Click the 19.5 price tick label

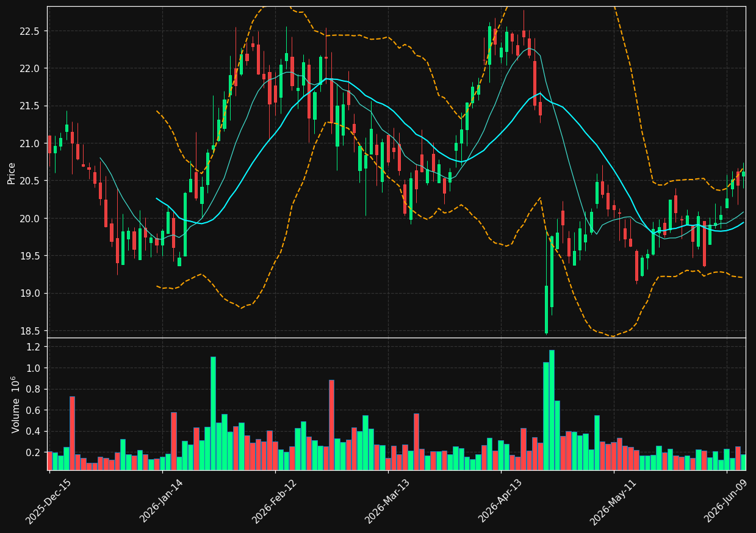point(30,256)
